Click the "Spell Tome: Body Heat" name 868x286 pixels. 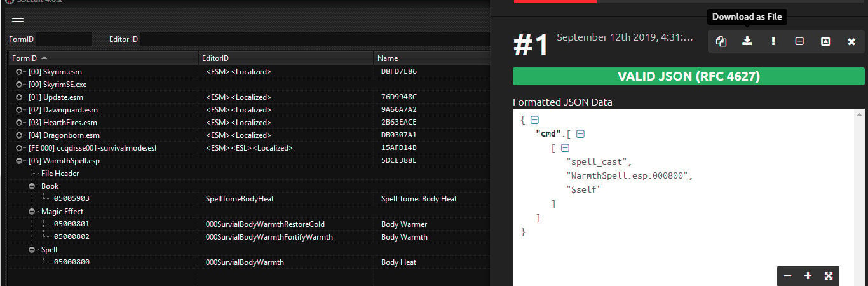(419, 199)
